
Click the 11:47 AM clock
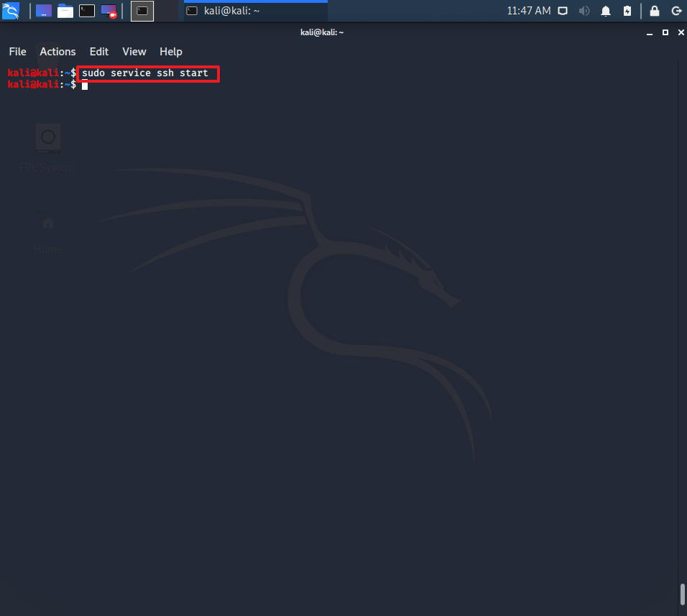pos(528,11)
